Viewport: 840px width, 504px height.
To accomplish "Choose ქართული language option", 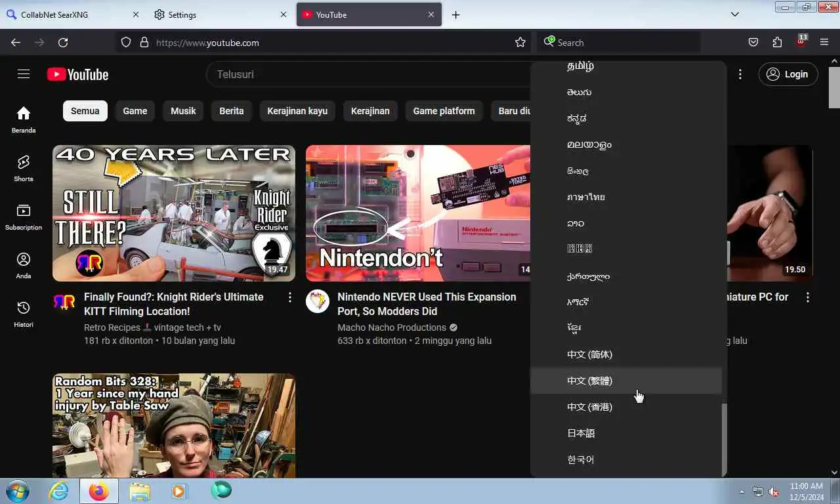I will (626, 276).
